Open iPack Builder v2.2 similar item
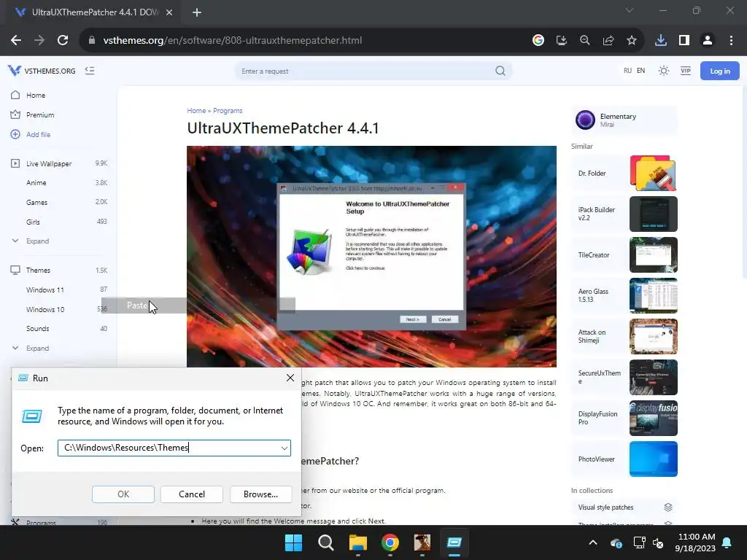The image size is (747, 560). coord(624,214)
